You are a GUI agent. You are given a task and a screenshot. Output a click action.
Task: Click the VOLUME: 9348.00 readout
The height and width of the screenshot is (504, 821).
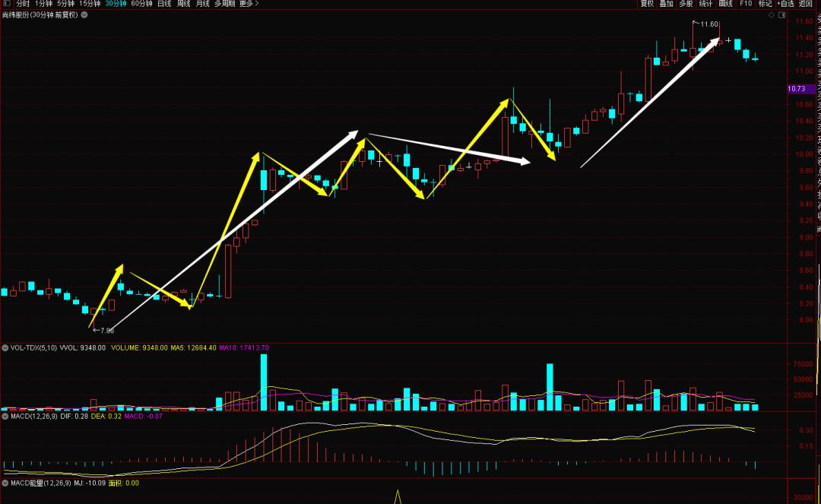click(139, 348)
